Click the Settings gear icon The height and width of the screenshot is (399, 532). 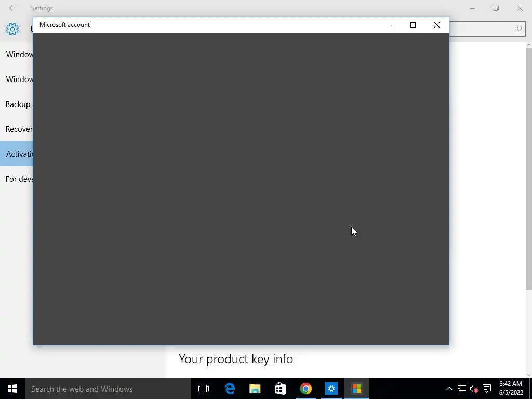point(12,29)
